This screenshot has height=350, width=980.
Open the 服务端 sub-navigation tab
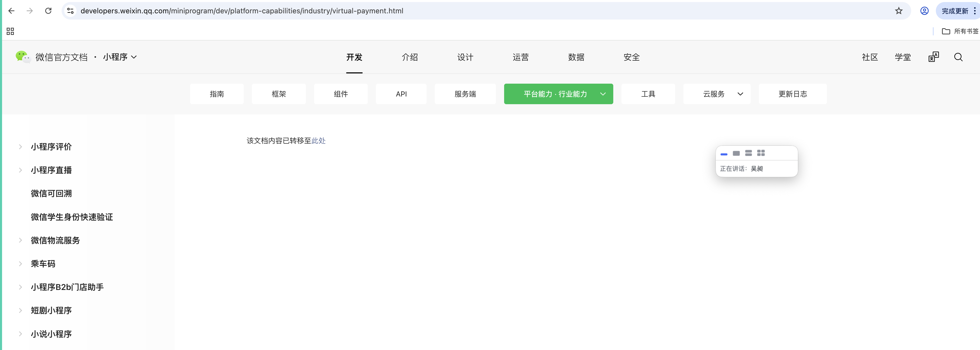(x=465, y=94)
